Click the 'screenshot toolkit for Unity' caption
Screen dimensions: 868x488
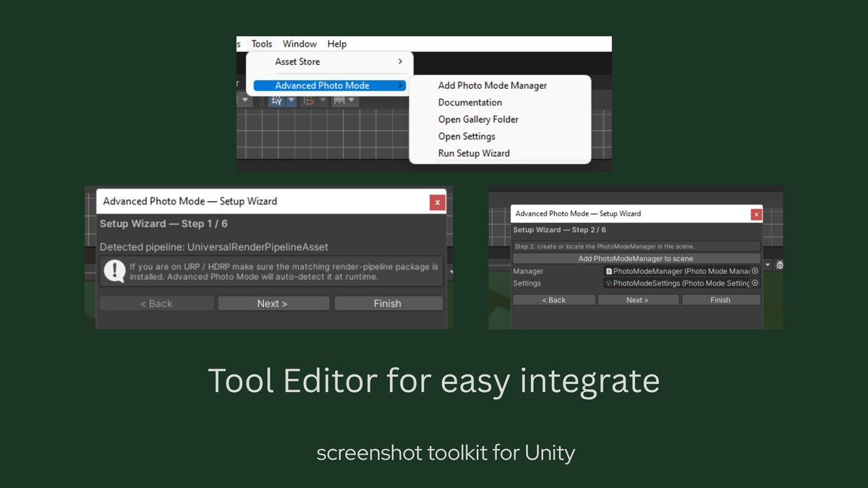(446, 453)
